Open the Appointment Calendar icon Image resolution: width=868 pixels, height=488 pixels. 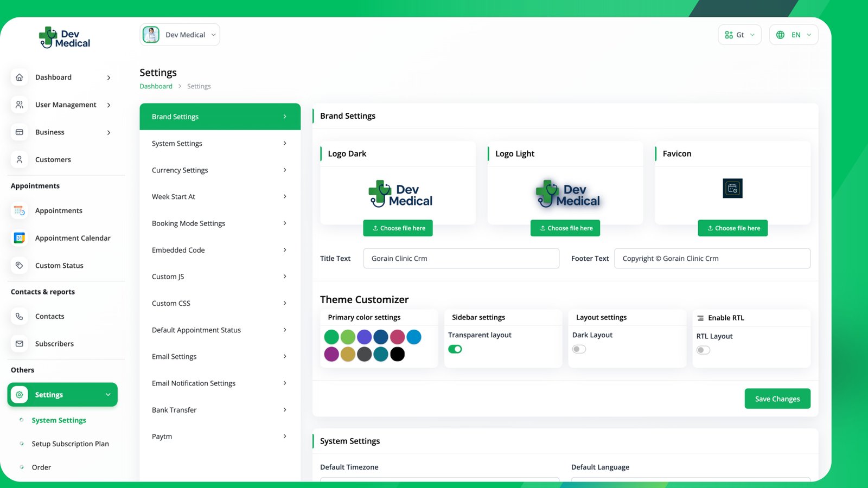pos(20,238)
